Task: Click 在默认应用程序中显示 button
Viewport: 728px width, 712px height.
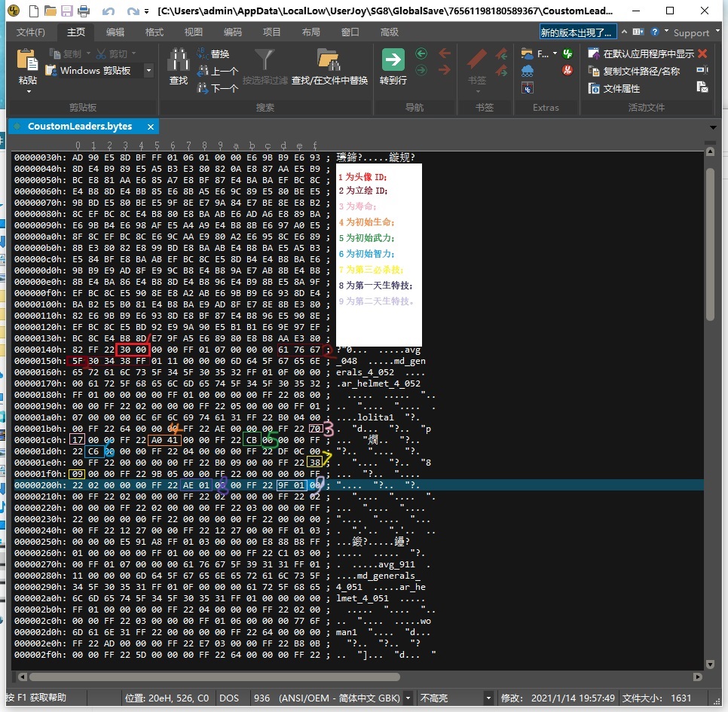Action: (x=641, y=53)
